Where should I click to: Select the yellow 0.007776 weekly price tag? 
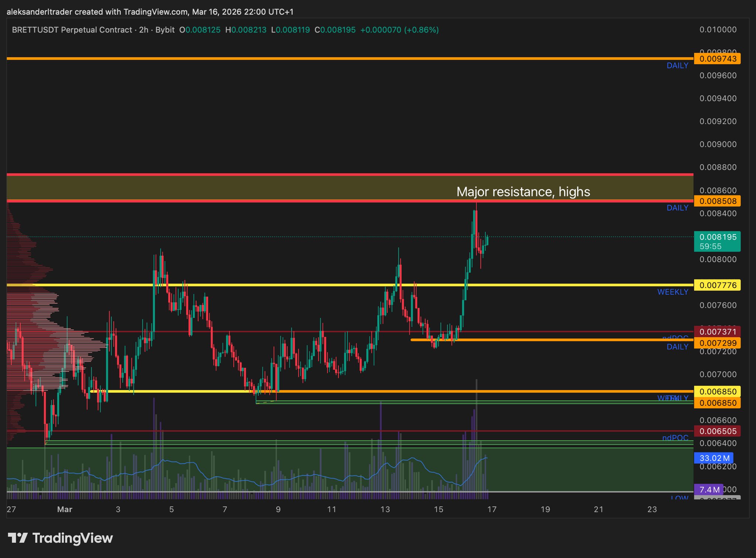pos(717,285)
